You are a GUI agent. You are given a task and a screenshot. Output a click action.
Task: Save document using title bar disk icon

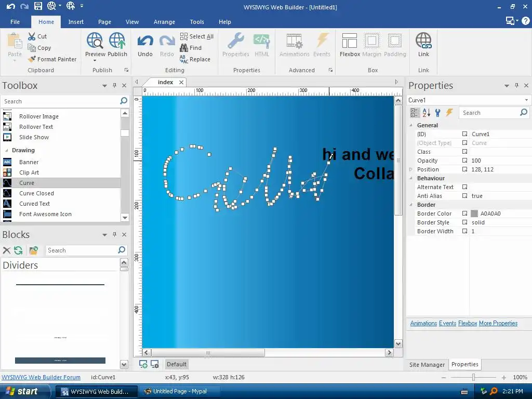38,6
